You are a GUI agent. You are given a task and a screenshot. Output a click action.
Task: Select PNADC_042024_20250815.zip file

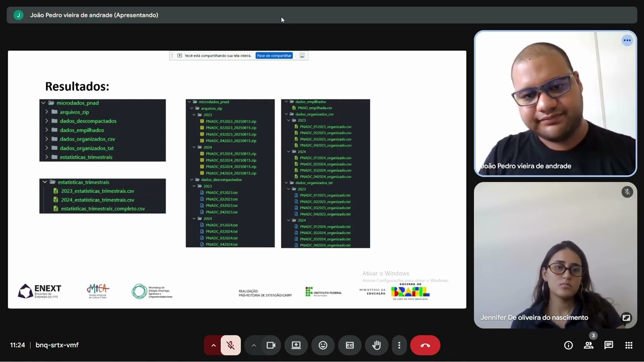pyautogui.click(x=231, y=173)
